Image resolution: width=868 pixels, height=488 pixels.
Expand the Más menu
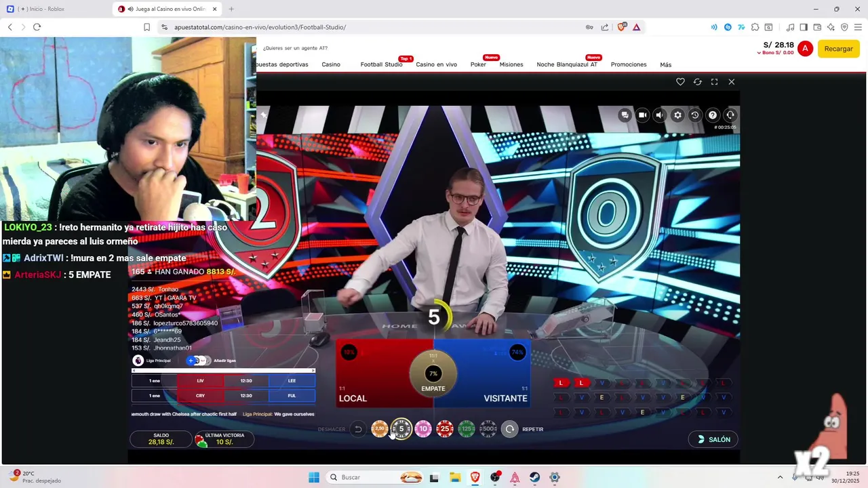(x=666, y=64)
